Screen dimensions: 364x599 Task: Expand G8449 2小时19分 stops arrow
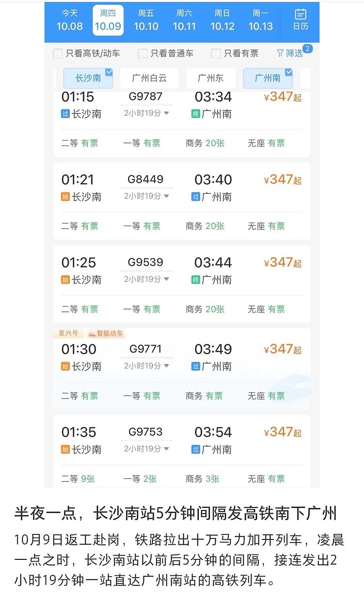point(166,196)
